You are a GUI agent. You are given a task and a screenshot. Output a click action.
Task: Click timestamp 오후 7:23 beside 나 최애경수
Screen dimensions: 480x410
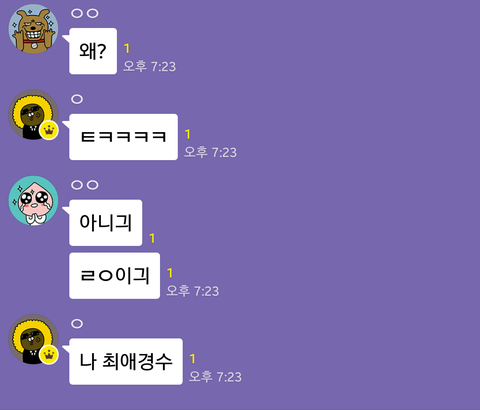click(215, 377)
